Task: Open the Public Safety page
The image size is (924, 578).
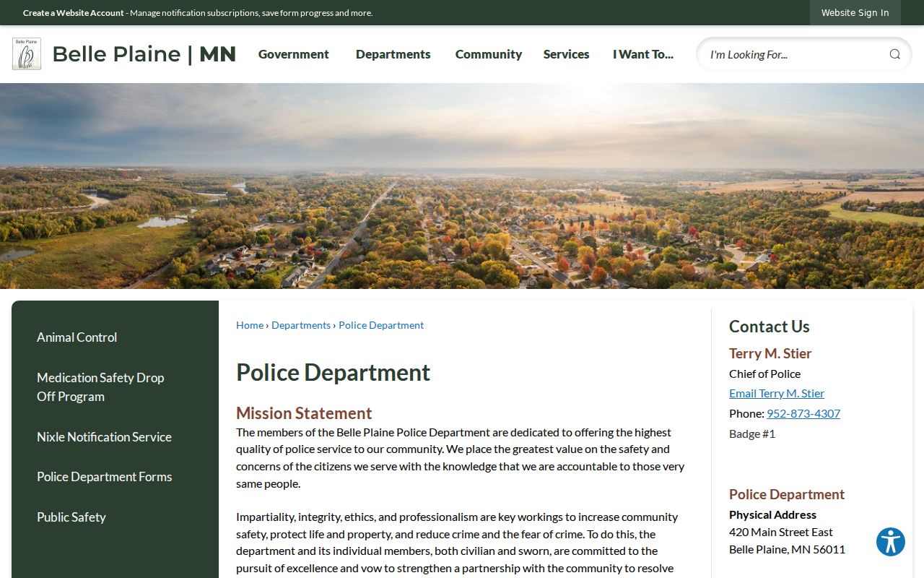Action: point(71,517)
